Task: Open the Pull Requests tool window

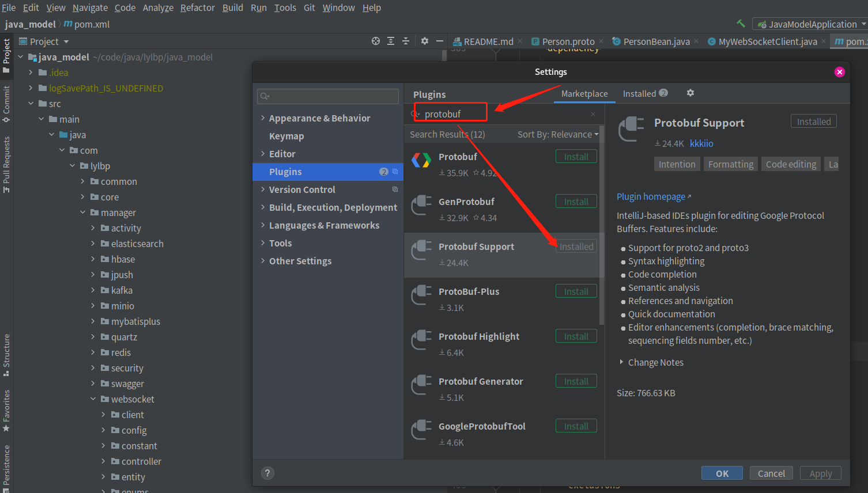Action: click(x=6, y=165)
